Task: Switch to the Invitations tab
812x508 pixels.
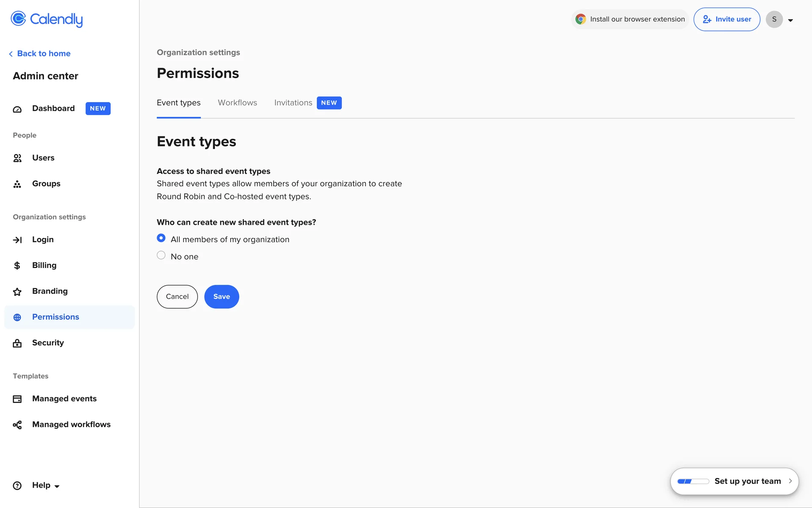Action: point(293,103)
